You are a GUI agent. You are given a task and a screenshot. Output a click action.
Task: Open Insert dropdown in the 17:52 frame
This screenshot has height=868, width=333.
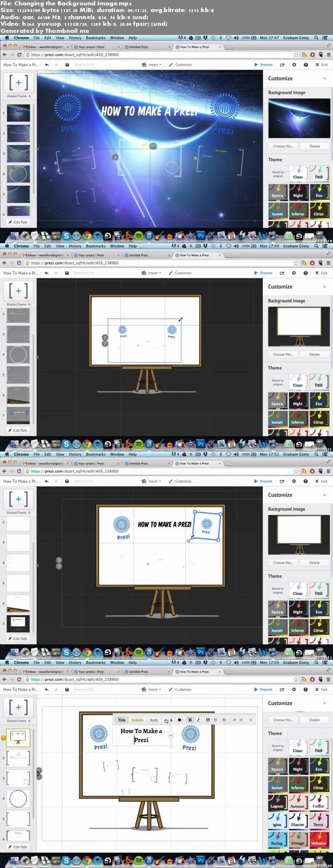coord(152,481)
